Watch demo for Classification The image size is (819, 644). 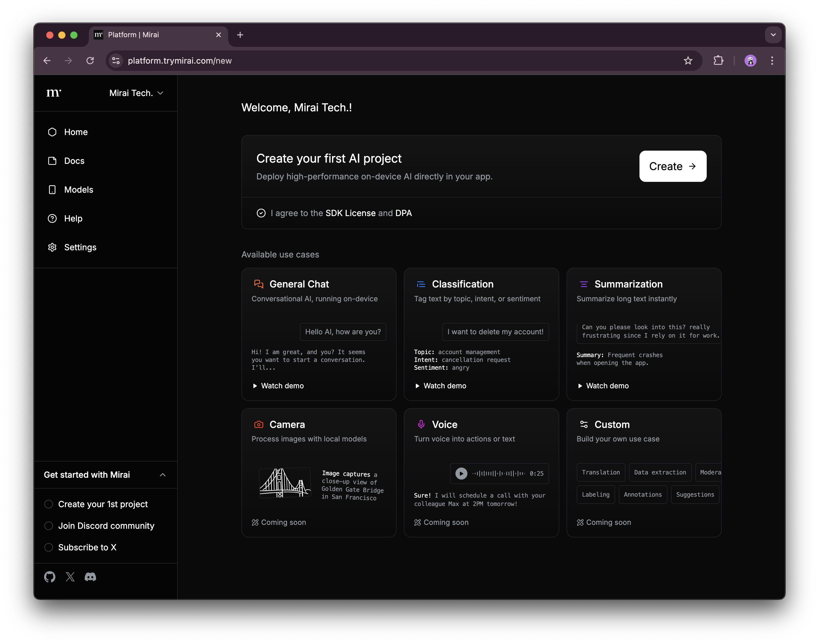440,386
